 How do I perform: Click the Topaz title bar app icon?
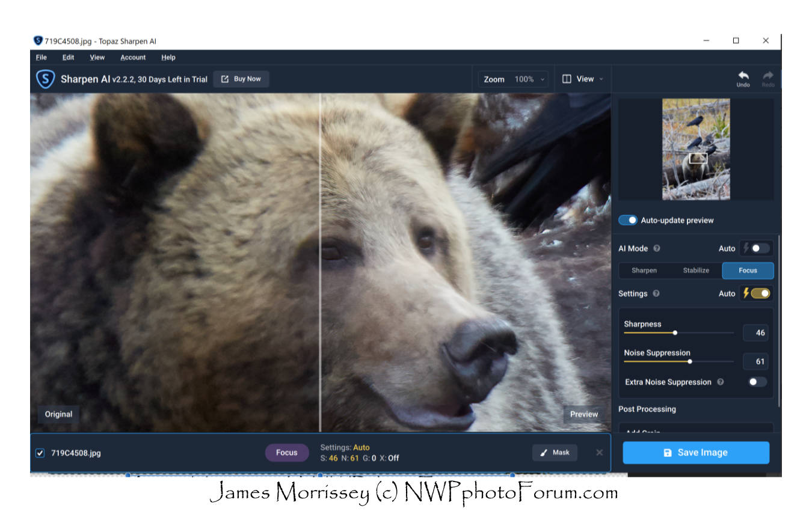click(38, 41)
